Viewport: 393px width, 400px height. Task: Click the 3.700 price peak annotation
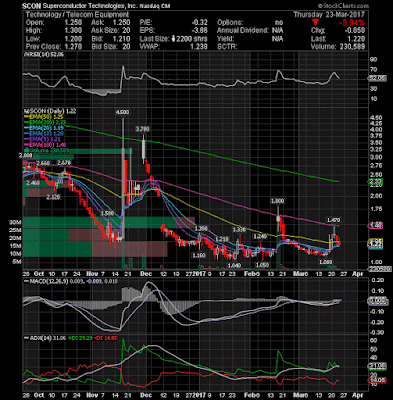point(142,128)
